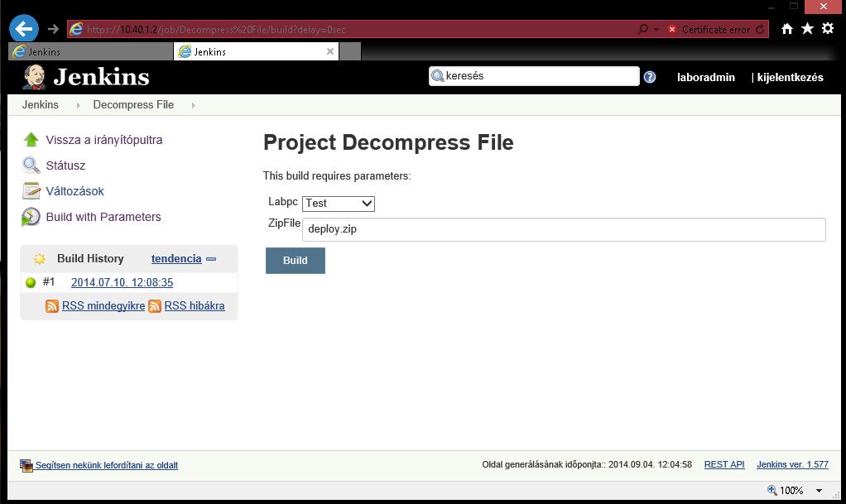Viewport: 846px width, 504px height.
Task: Focus the keresés search box
Action: pyautogui.click(x=534, y=76)
